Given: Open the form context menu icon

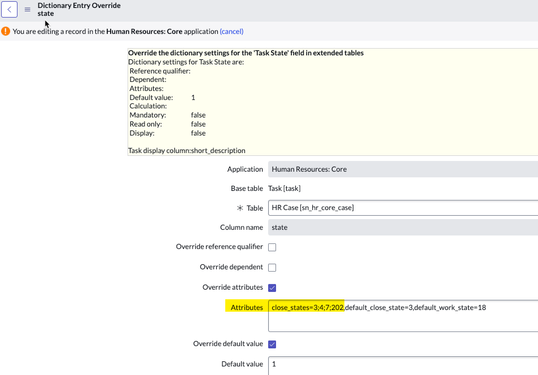Looking at the screenshot, I should click(x=27, y=10).
